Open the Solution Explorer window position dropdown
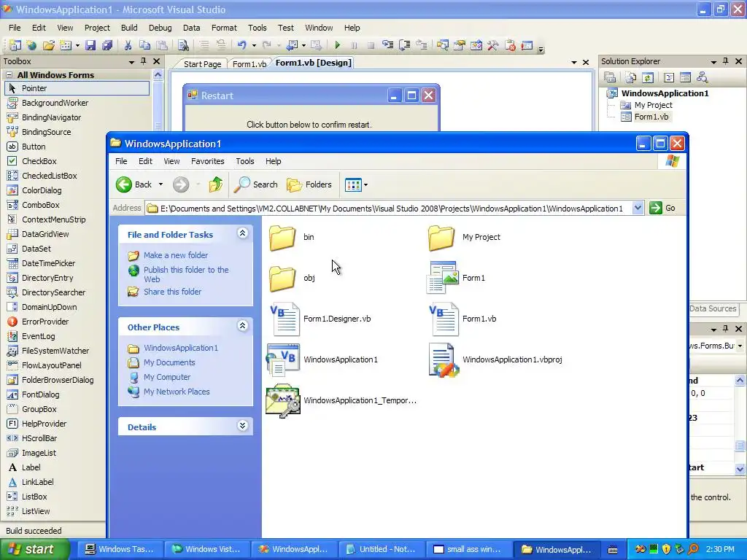 point(713,62)
